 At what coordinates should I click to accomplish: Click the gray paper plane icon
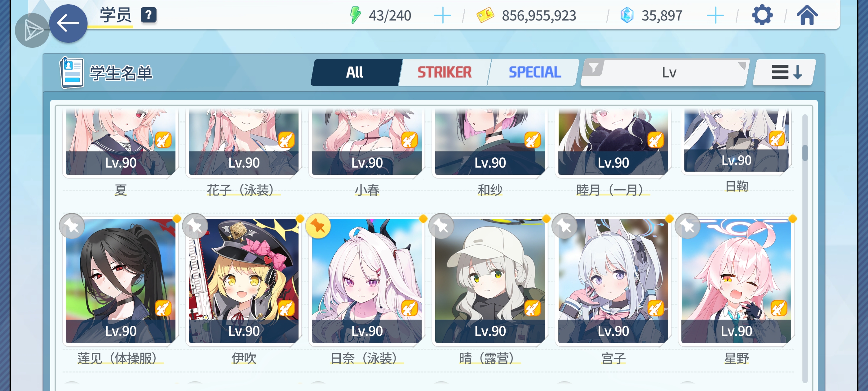click(32, 30)
